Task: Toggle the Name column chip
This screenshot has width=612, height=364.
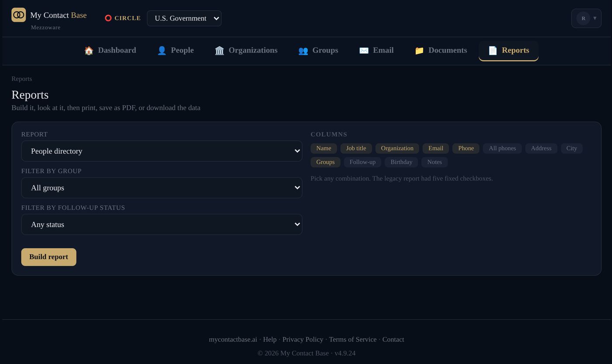Action: (x=324, y=149)
